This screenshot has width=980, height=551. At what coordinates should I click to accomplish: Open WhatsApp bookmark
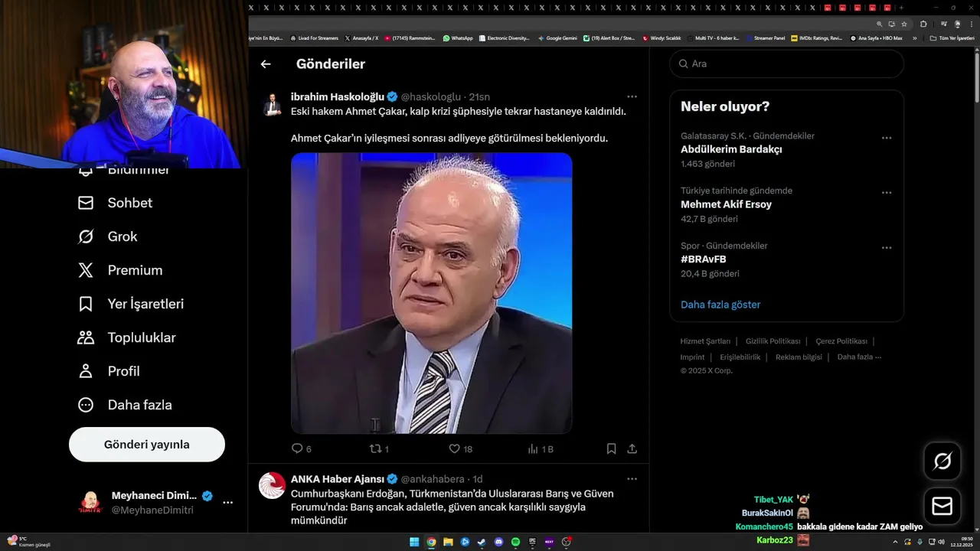coord(458,37)
